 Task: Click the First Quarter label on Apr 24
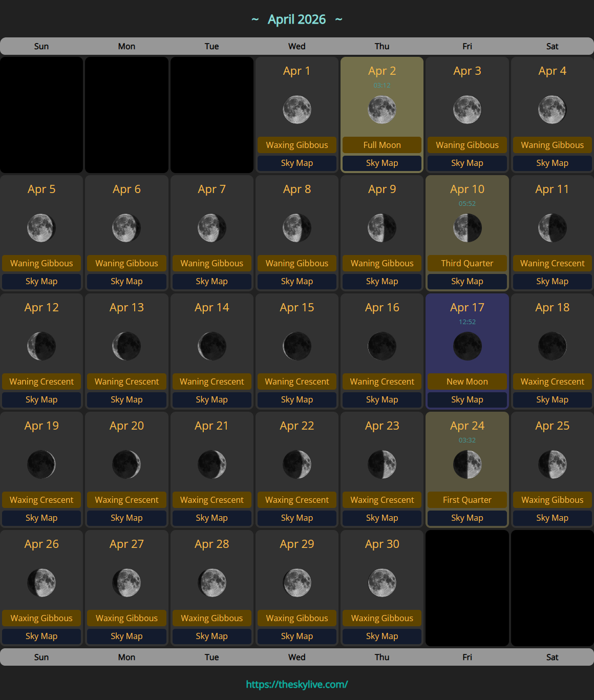[466, 500]
